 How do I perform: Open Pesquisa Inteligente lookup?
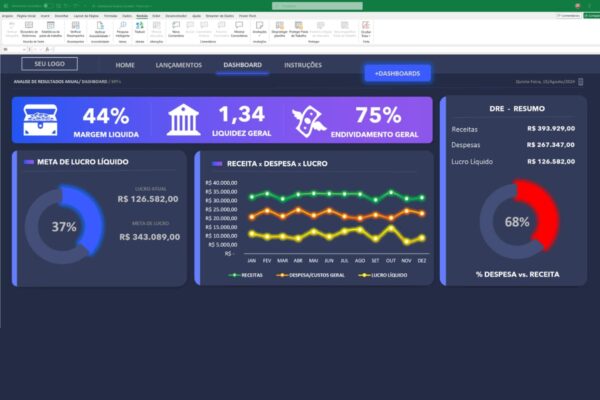[x=122, y=29]
